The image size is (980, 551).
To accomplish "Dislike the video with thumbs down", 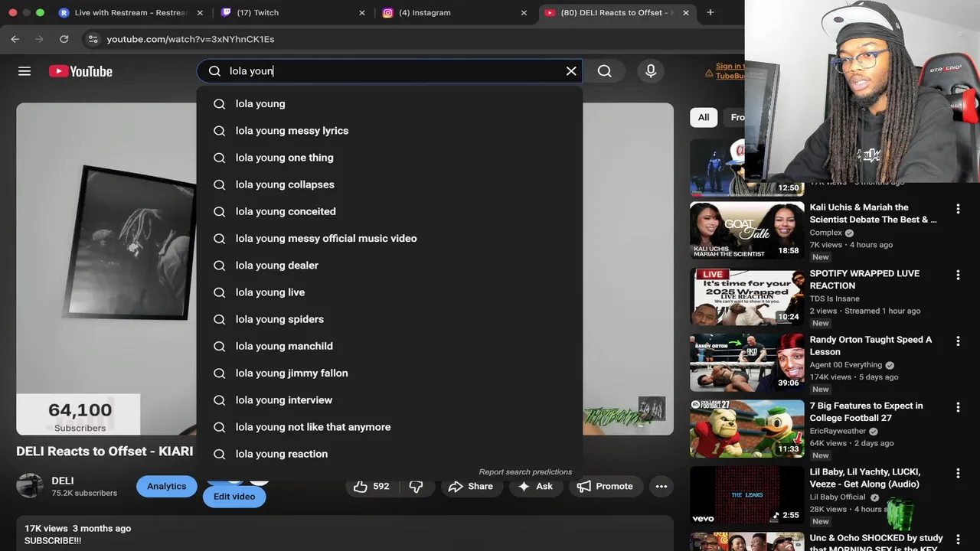I will 416,486.
